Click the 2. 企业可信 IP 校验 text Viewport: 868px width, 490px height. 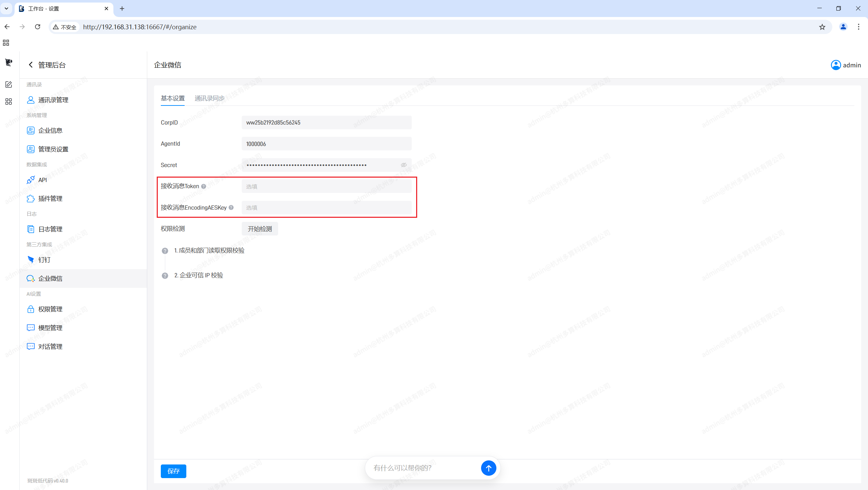(199, 275)
